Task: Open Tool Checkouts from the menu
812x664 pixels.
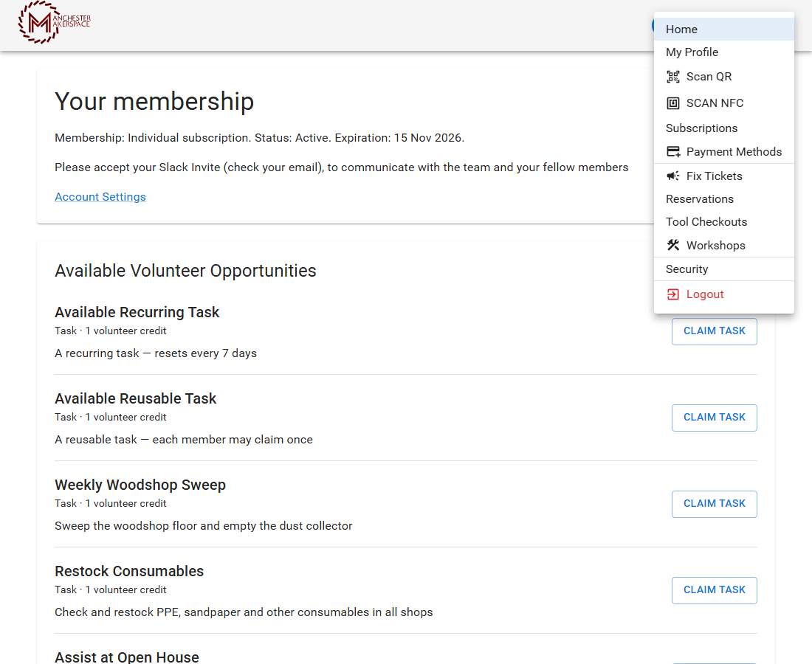Action: click(x=724, y=221)
